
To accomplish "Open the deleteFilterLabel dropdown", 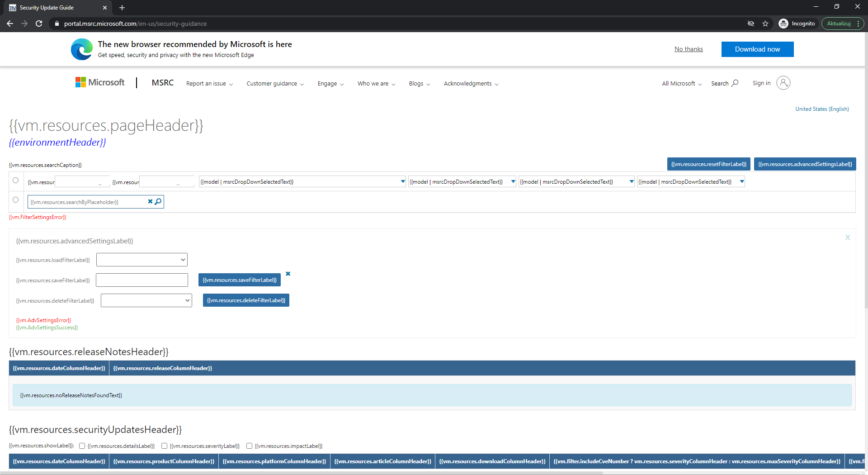I will pos(146,300).
